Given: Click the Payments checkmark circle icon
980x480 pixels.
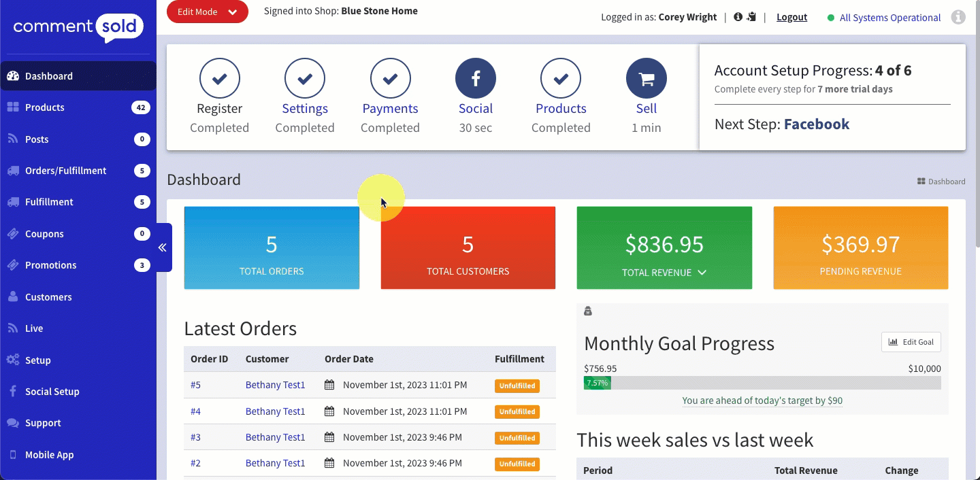Looking at the screenshot, I should [390, 79].
